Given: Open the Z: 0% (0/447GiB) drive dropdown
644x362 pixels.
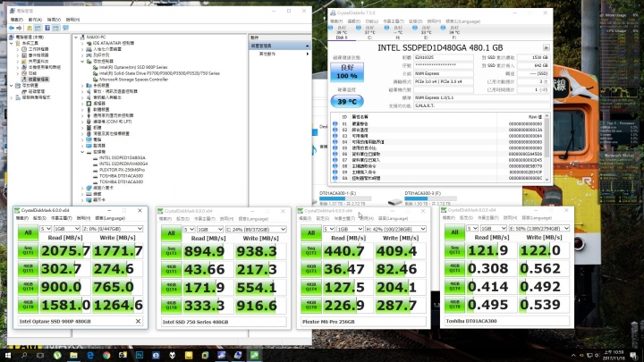Looking at the screenshot, I should 113,229.
